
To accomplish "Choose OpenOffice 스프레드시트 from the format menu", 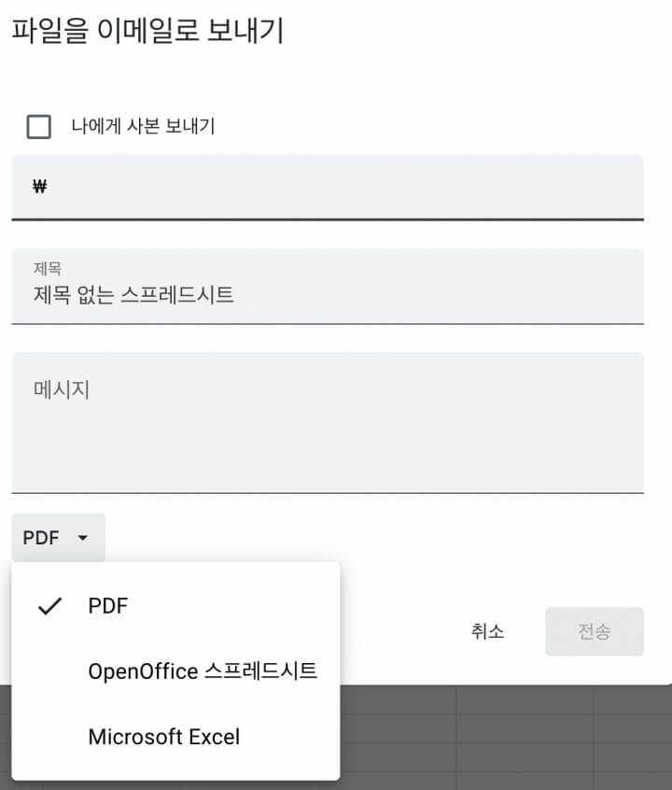I will coord(203,670).
